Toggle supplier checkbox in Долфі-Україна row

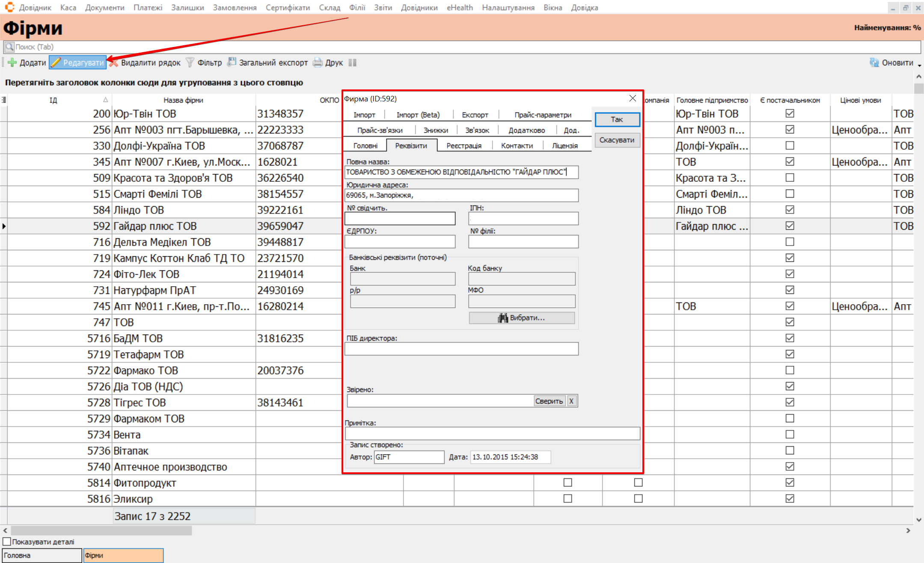tap(790, 146)
